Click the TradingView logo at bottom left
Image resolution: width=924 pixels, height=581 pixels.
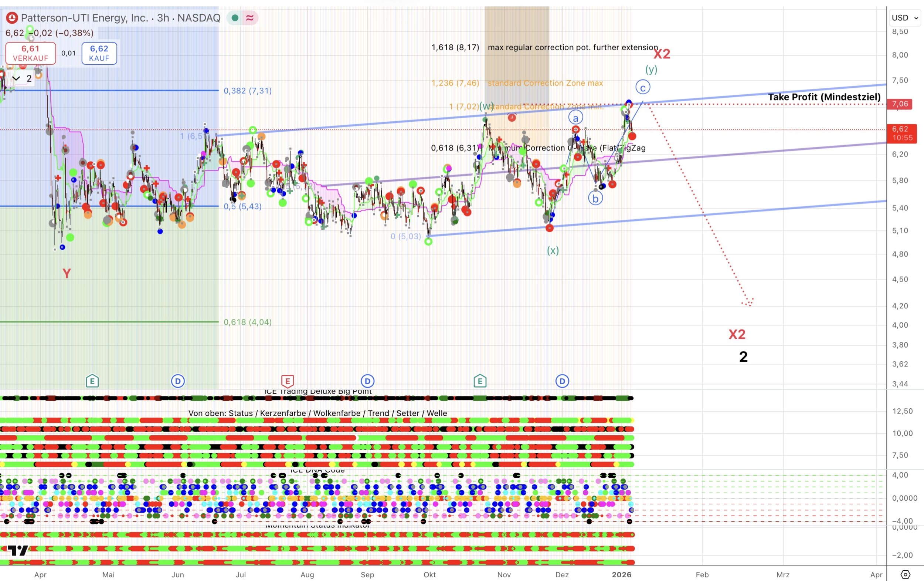[x=18, y=550]
